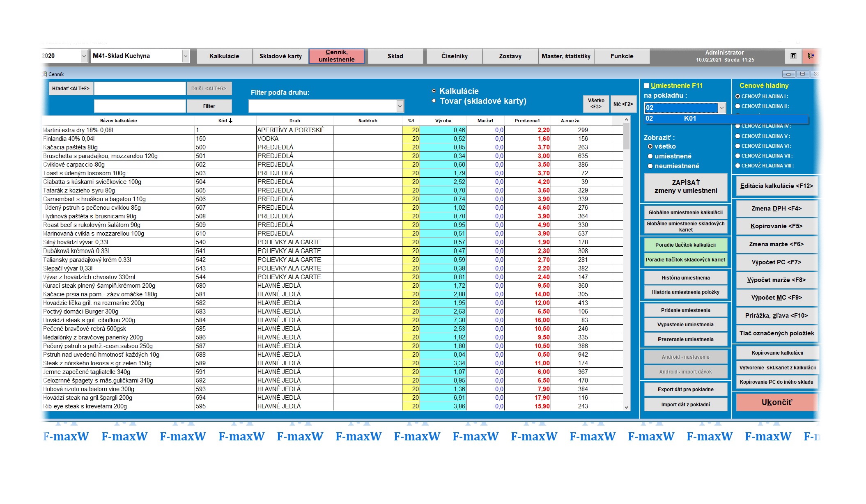Choose the všetko display option
Screen dimensions: 866x504
650,147
